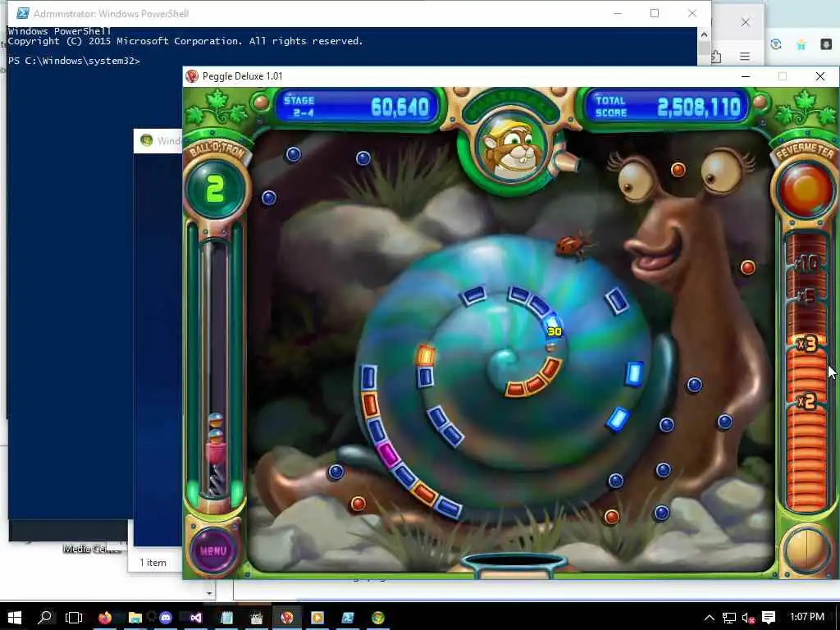
Task: Open hamburger menu in background browser
Action: tap(745, 57)
